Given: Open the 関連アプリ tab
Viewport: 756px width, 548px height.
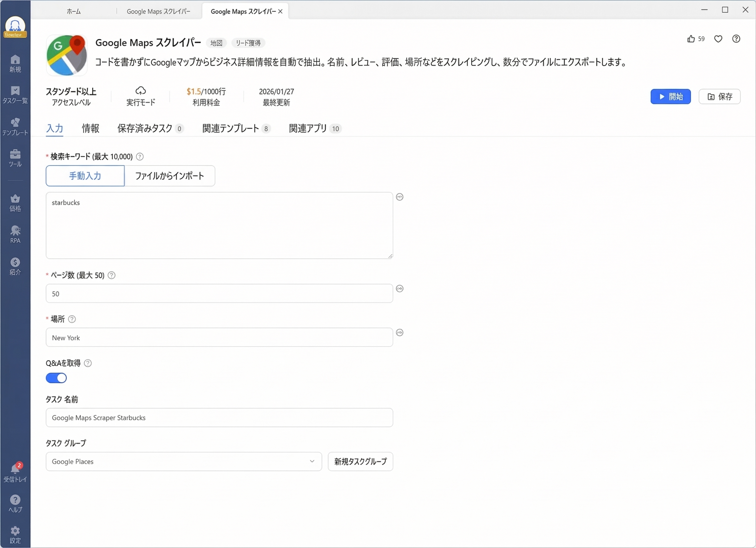Looking at the screenshot, I should coord(307,128).
